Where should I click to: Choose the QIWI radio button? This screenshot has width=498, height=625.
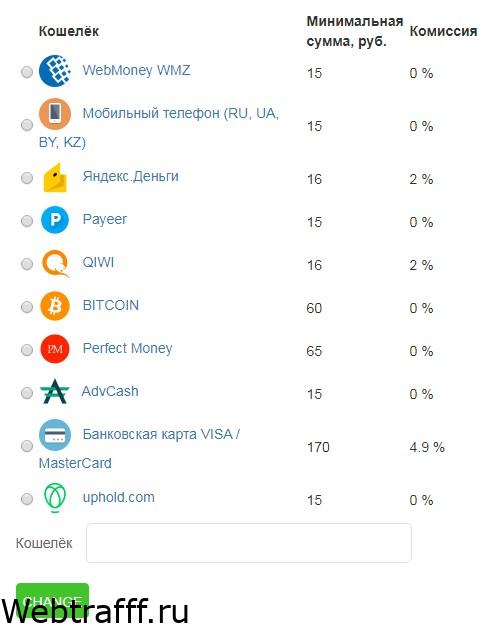click(27, 264)
